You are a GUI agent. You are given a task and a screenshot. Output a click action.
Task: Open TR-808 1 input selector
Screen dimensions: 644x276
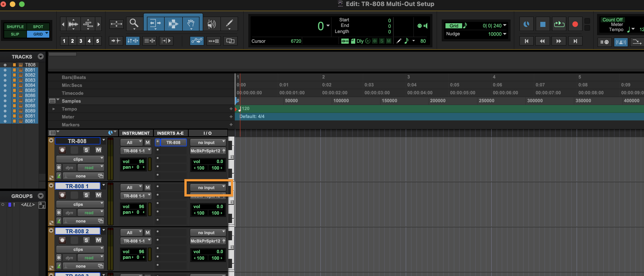208,187
